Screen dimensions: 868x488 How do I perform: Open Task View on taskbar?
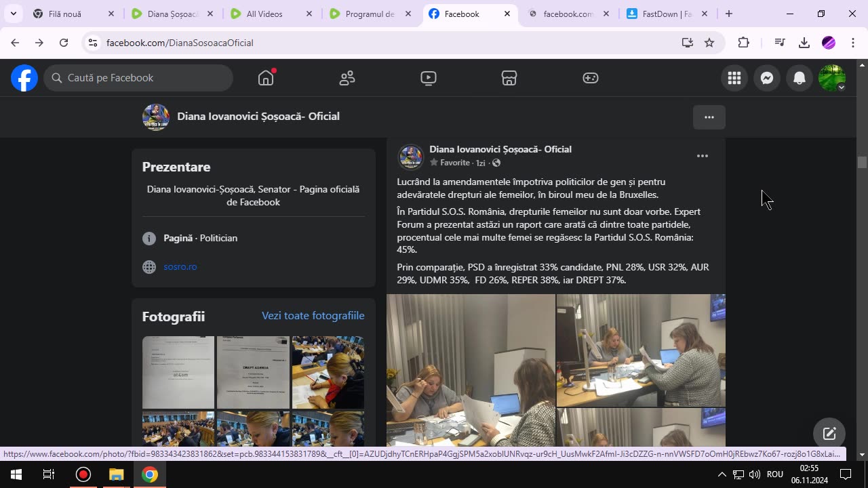click(x=49, y=474)
